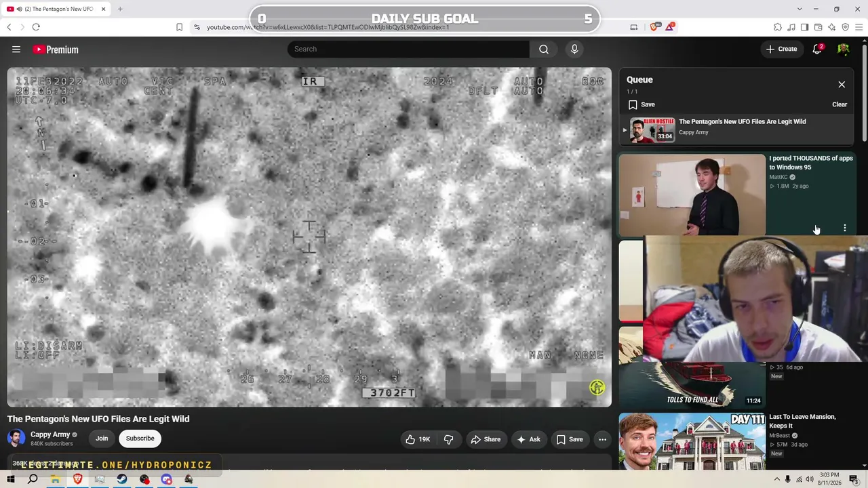
Task: Open the Windows 95 apps video thumbnail
Action: pyautogui.click(x=692, y=195)
